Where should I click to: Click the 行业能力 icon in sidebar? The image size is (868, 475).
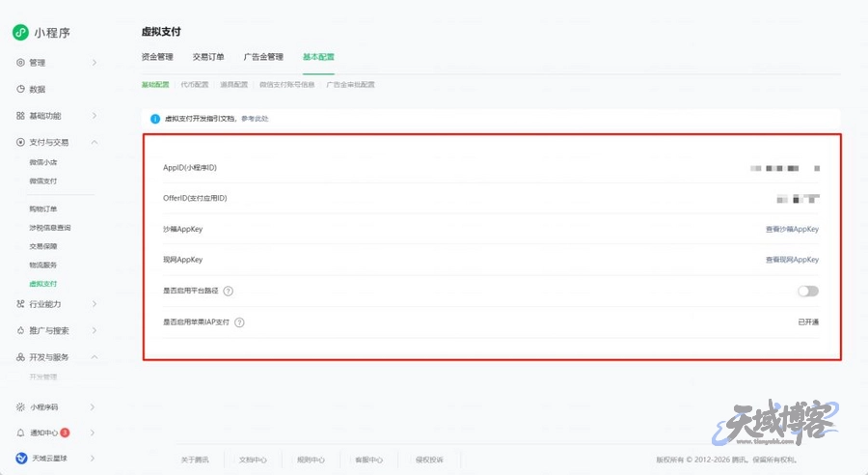20,304
